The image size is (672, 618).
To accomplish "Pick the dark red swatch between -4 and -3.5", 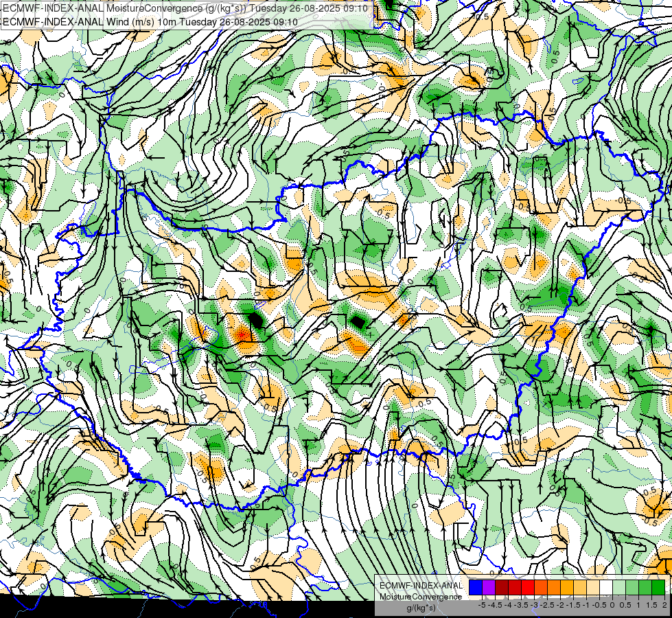I will [515, 587].
